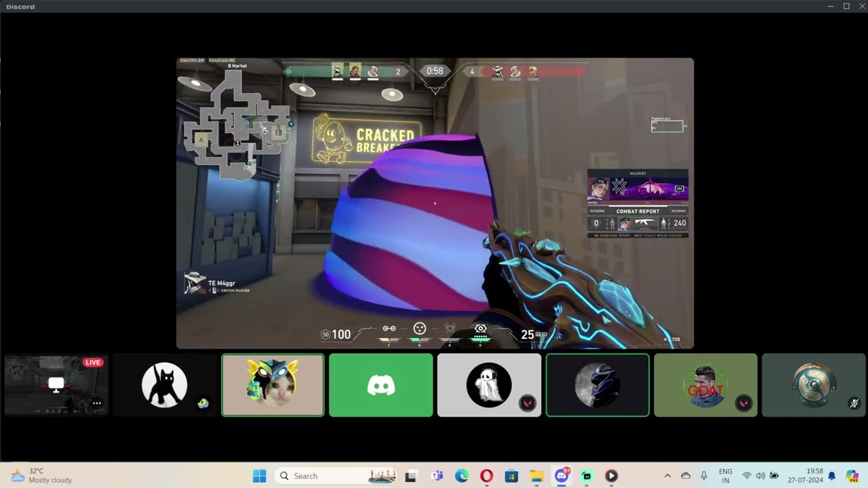
Task: Click the microphone tray icon
Action: tap(705, 476)
